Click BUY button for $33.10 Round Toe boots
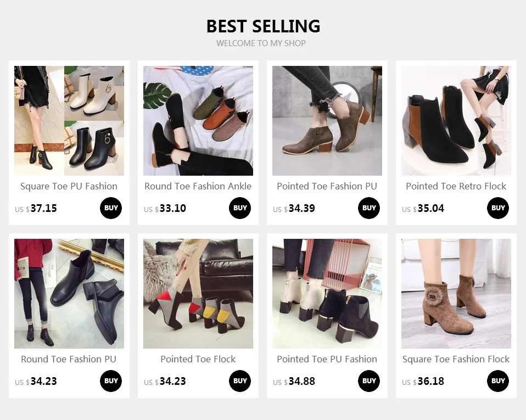Screen dimensions: 526x420 (x=240, y=208)
